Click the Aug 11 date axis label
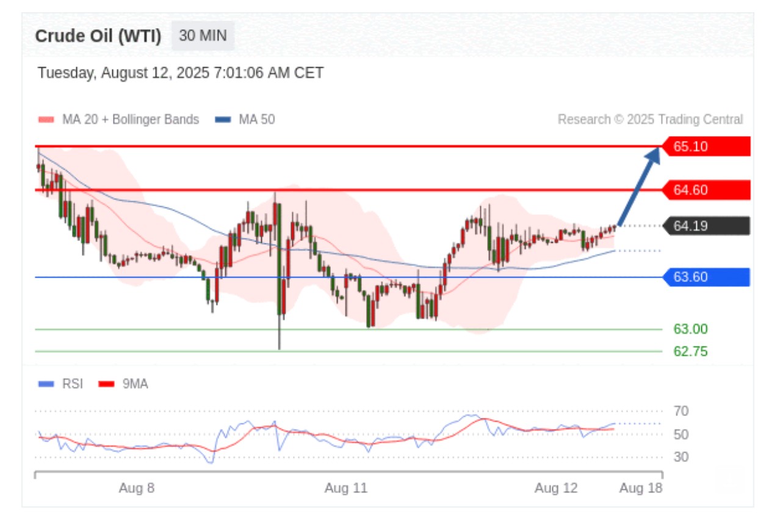The image size is (769, 532). (346, 488)
